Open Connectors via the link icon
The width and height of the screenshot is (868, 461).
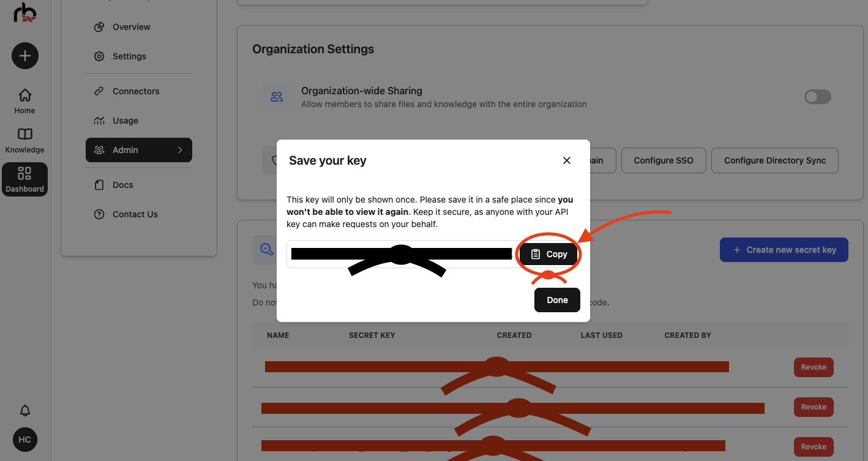pos(99,91)
